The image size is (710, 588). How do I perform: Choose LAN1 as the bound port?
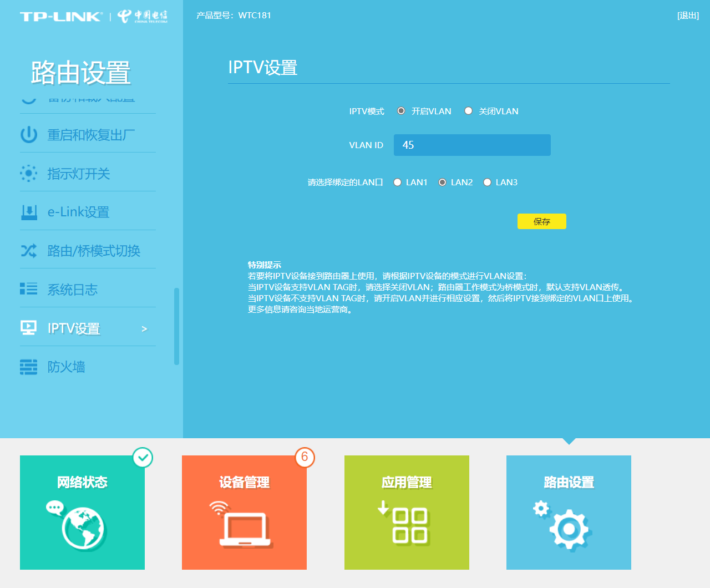point(397,182)
